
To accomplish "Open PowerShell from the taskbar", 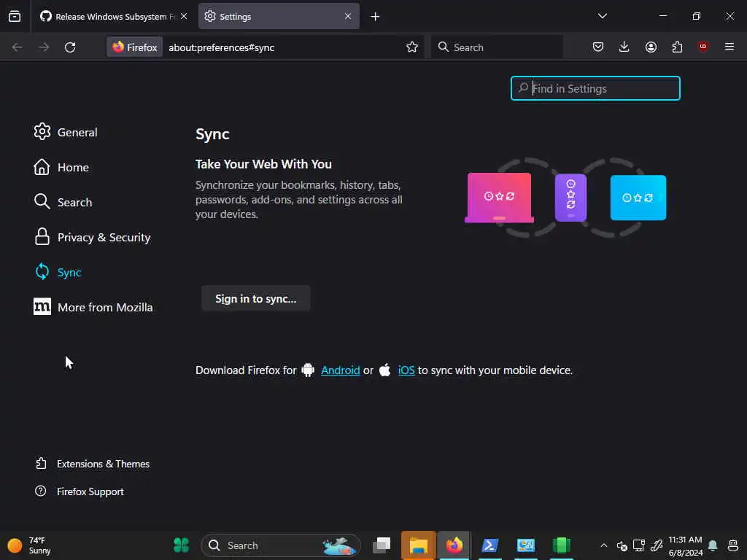I will pos(489,545).
